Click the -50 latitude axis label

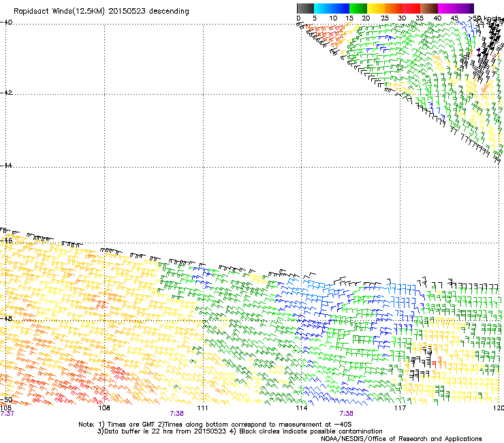pos(6,399)
